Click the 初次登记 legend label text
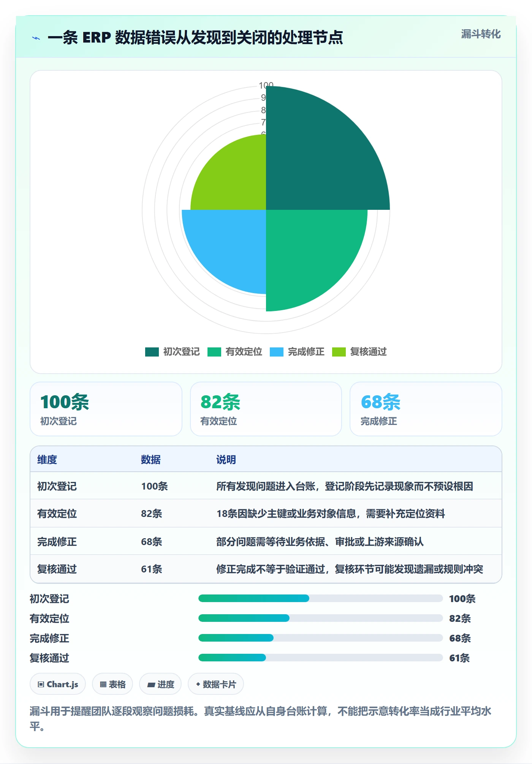Image resolution: width=532 pixels, height=764 pixels. point(181,352)
